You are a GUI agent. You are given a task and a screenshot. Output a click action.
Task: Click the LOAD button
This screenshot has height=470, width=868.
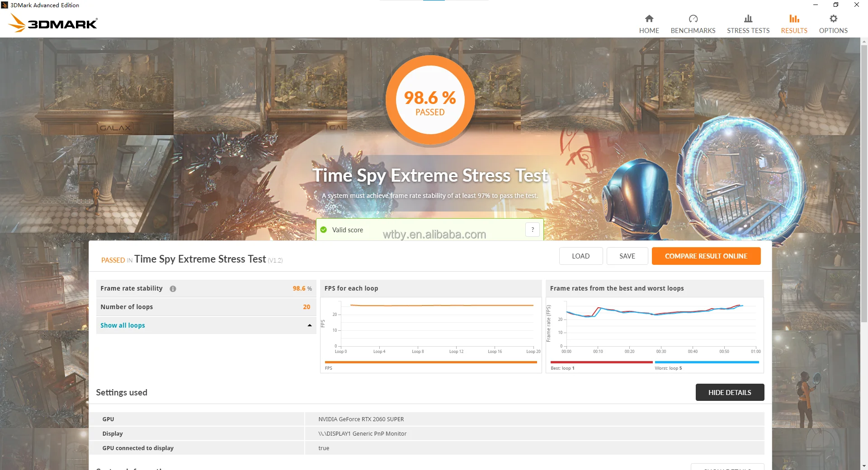tap(581, 256)
